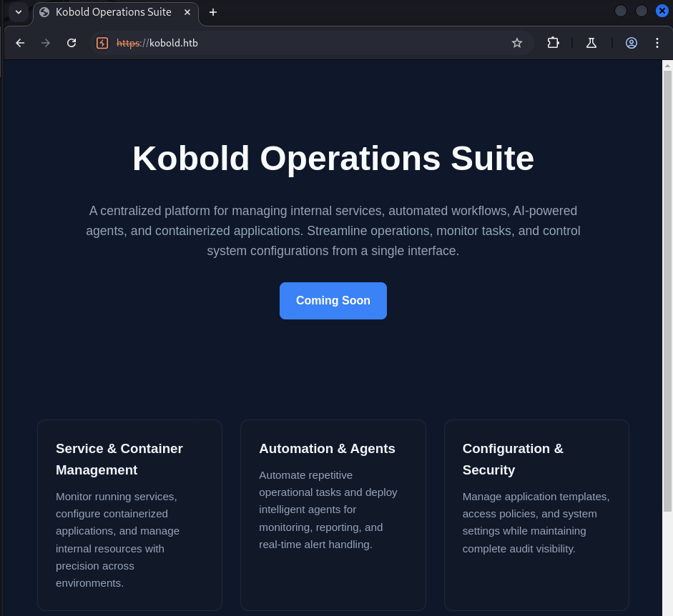Screen dimensions: 673x616
Task: Open the Chrome Labs flask icon
Action: [591, 43]
